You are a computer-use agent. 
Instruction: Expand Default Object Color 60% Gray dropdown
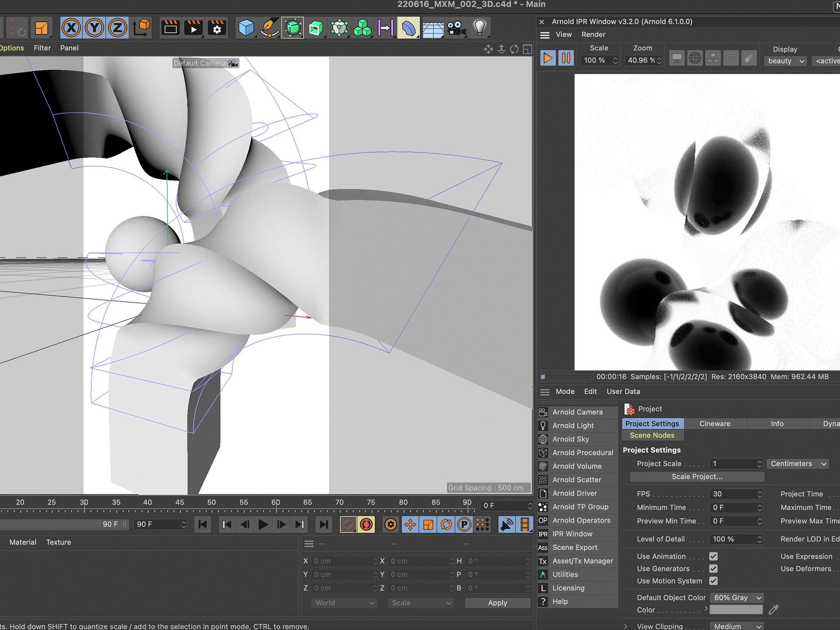click(737, 598)
